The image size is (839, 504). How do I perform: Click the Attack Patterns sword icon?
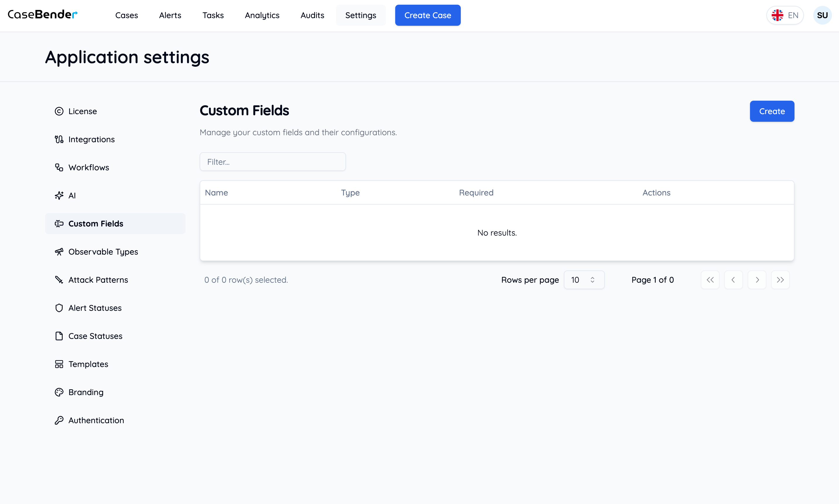[x=59, y=280]
